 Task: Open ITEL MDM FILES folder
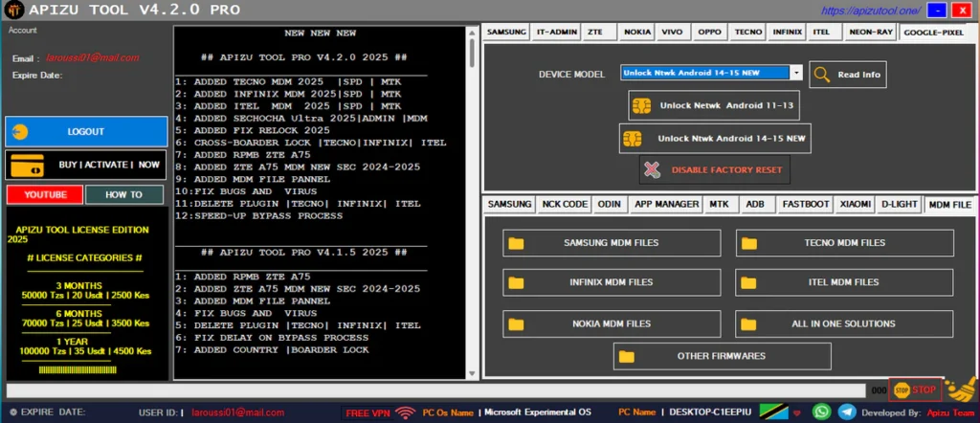click(844, 282)
